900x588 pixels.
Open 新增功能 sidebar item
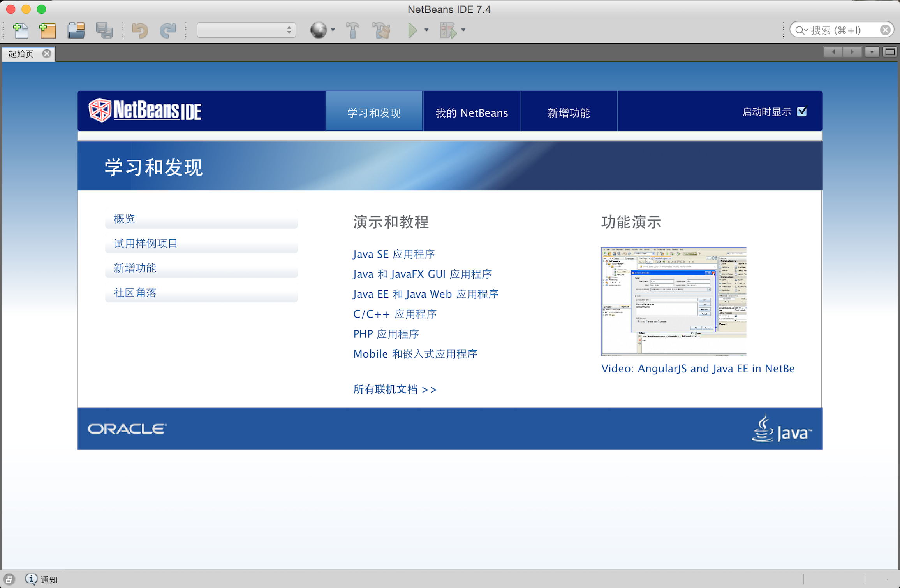click(201, 268)
